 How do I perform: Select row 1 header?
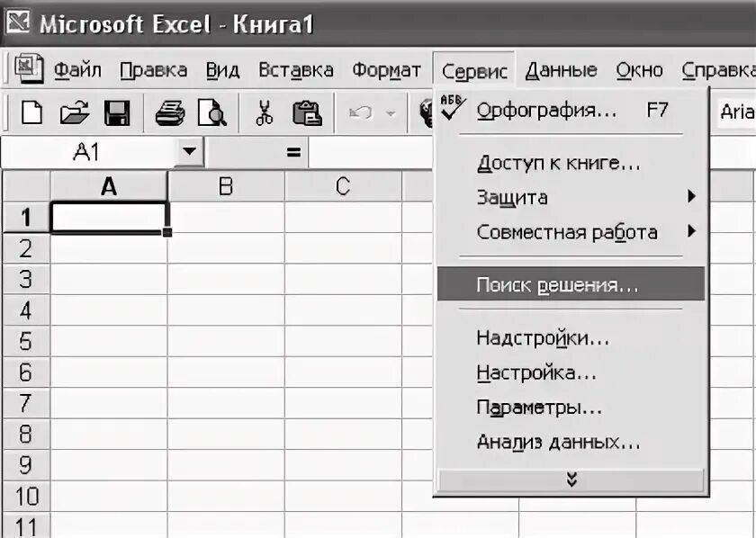(26, 217)
